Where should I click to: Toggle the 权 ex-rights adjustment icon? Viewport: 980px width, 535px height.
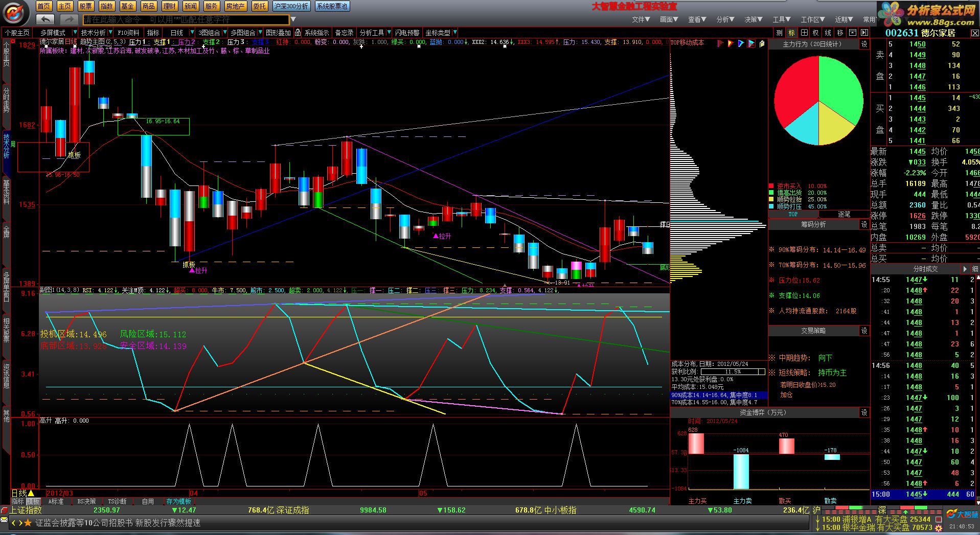coord(816,33)
